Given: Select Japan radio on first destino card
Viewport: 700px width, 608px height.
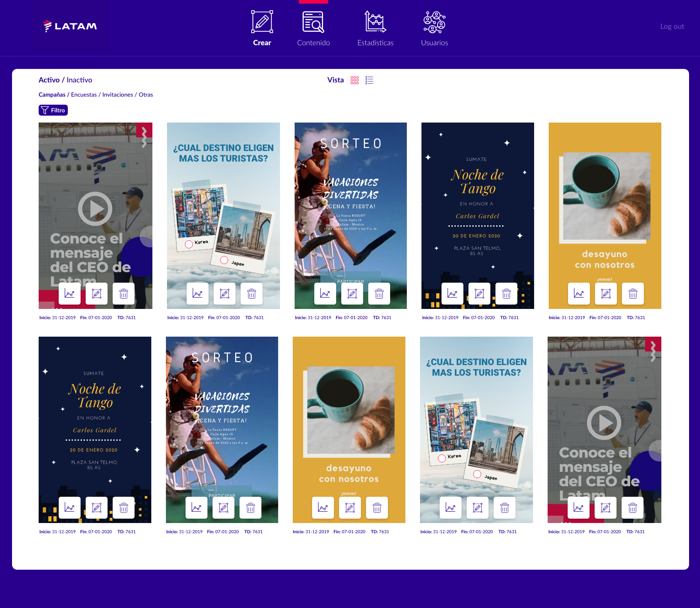Looking at the screenshot, I should click(224, 260).
